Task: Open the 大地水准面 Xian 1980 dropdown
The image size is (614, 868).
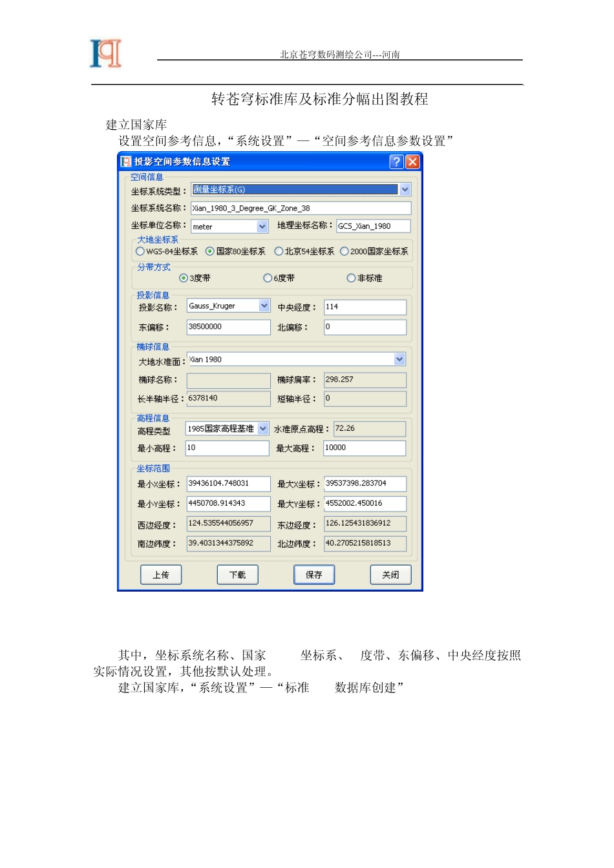Action: (399, 359)
